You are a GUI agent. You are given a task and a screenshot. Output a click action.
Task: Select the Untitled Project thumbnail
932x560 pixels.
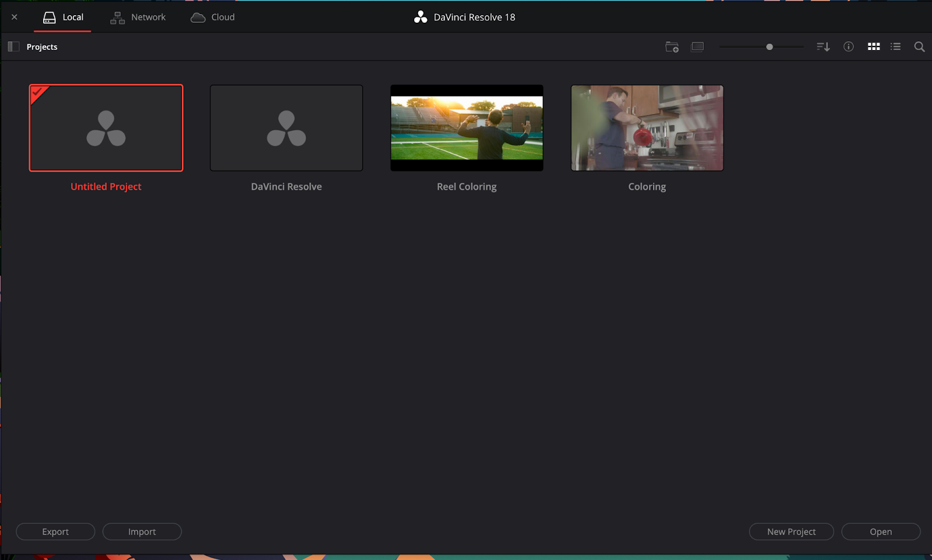(106, 128)
